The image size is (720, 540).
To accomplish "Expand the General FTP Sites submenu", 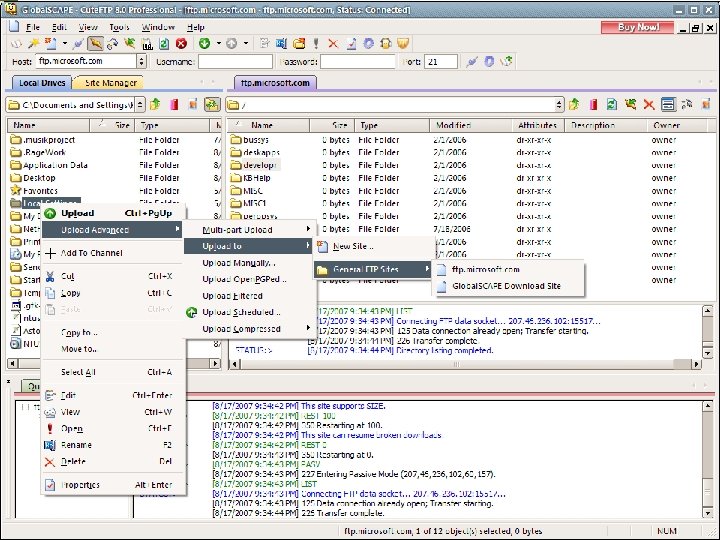I will 373,269.
